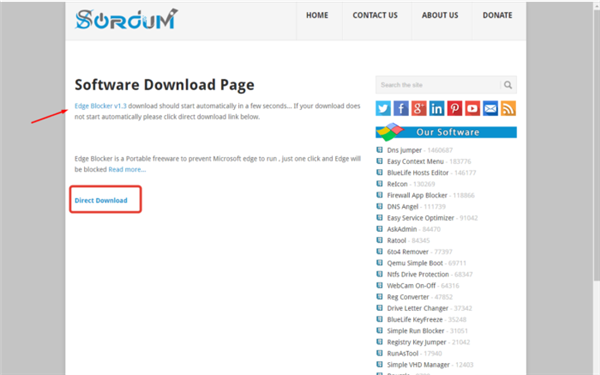
Task: Click the search magnifier icon
Action: coord(508,85)
